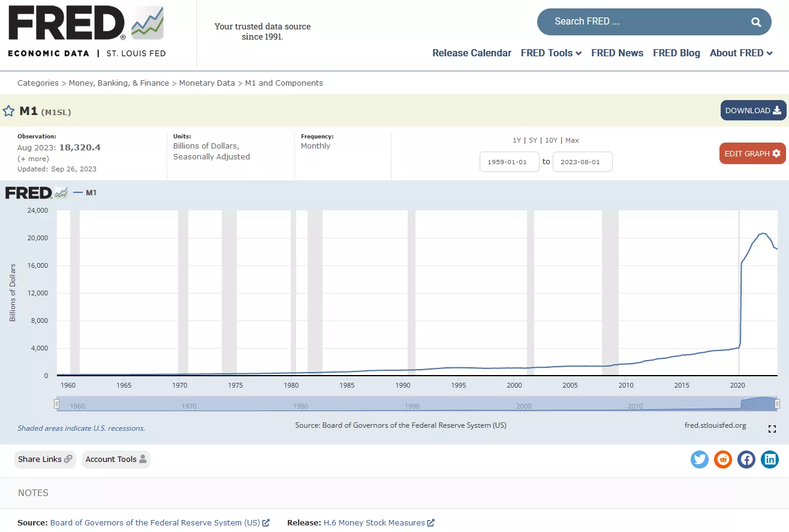Share on Twitter icon

[700, 460]
